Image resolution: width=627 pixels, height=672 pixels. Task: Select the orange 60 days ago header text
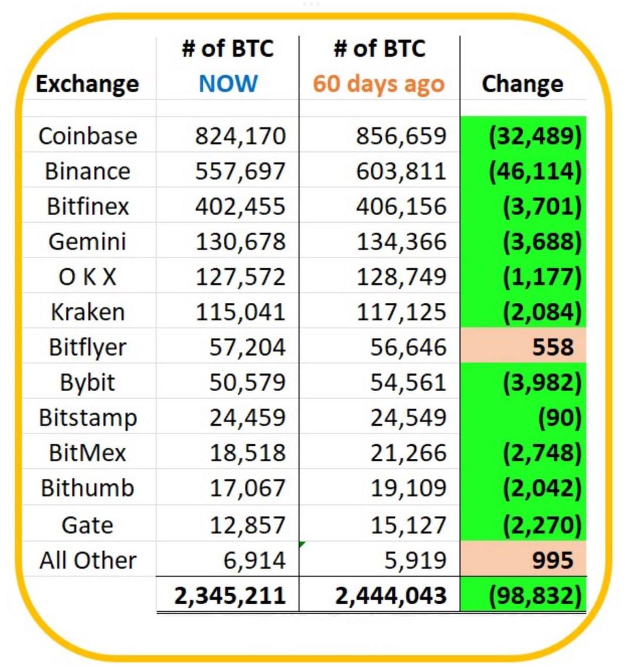pos(379,83)
